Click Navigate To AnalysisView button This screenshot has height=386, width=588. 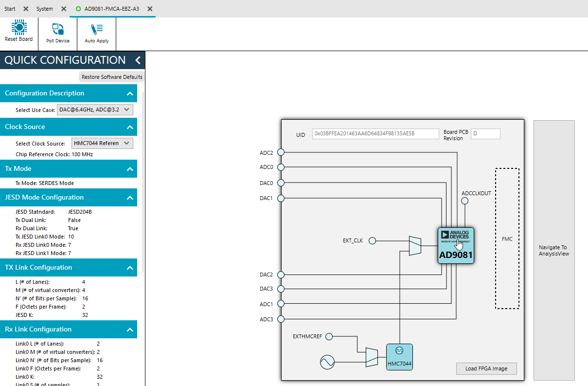tap(554, 250)
